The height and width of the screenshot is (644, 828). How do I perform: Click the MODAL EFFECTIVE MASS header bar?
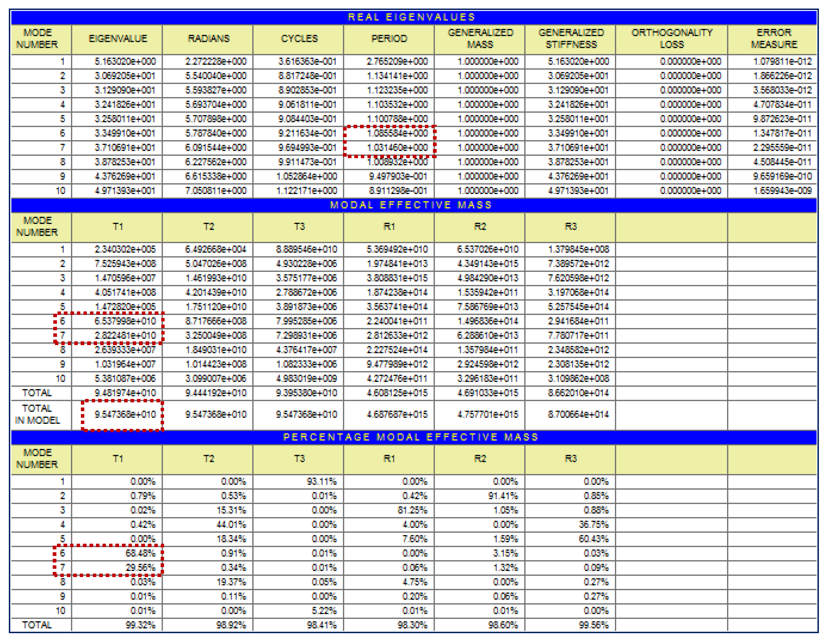pos(412,205)
